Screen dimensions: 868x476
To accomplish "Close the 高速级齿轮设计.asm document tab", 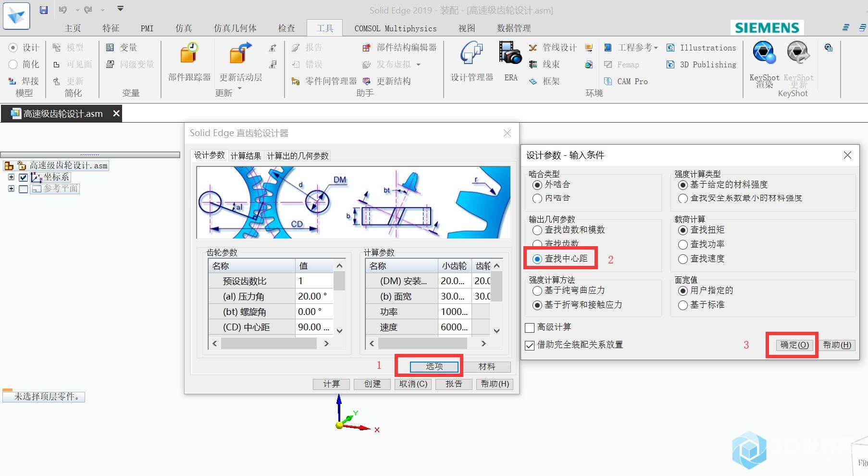I will (116, 113).
